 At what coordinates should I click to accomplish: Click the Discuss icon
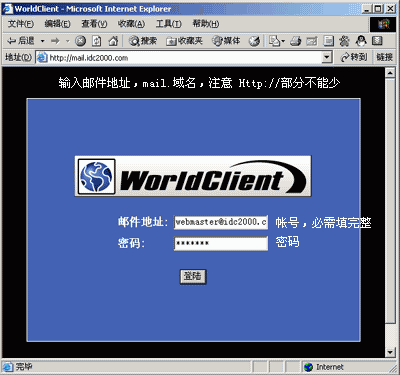click(x=329, y=41)
